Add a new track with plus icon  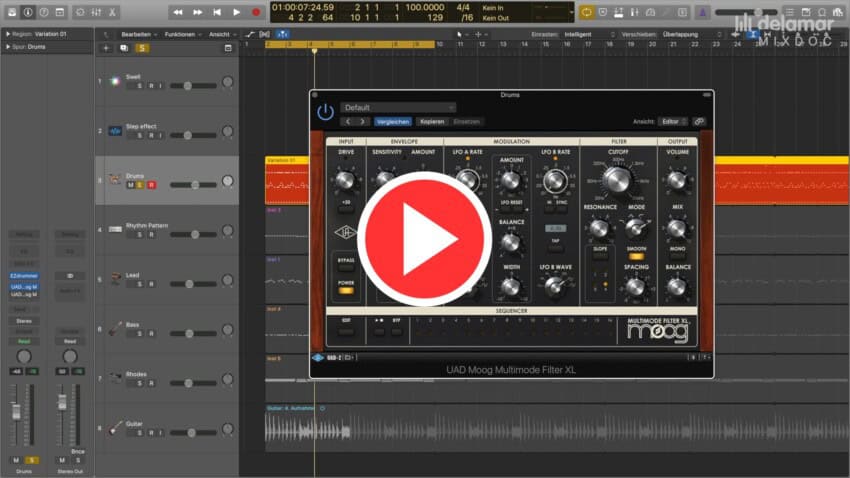pyautogui.click(x=106, y=47)
